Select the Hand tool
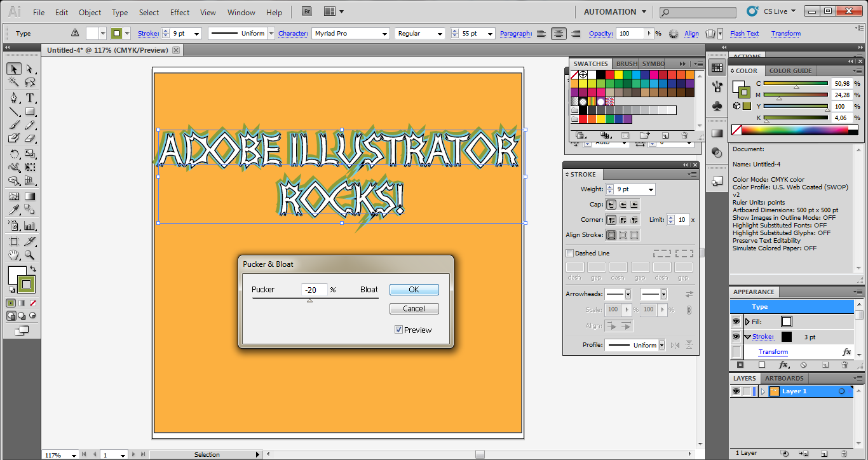 click(13, 255)
